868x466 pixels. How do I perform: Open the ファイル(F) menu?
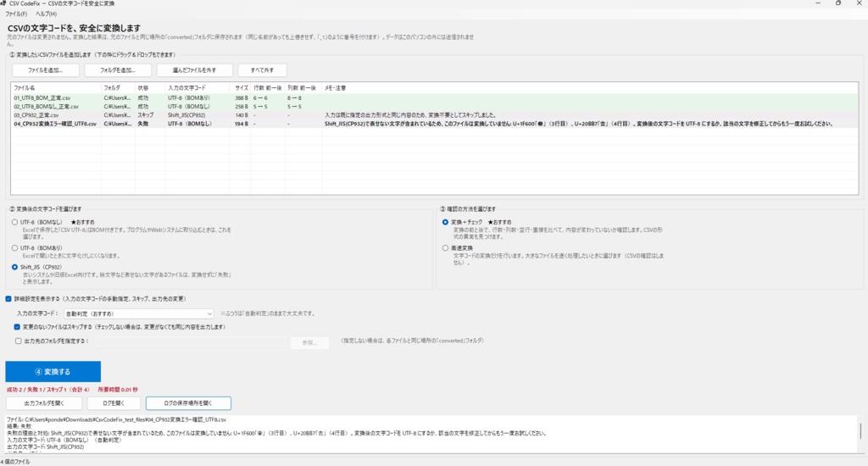pyautogui.click(x=16, y=14)
